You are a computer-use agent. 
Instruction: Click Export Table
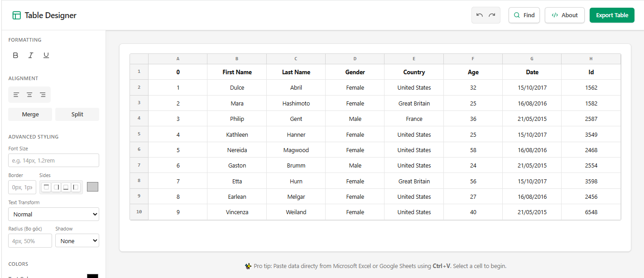tap(612, 15)
